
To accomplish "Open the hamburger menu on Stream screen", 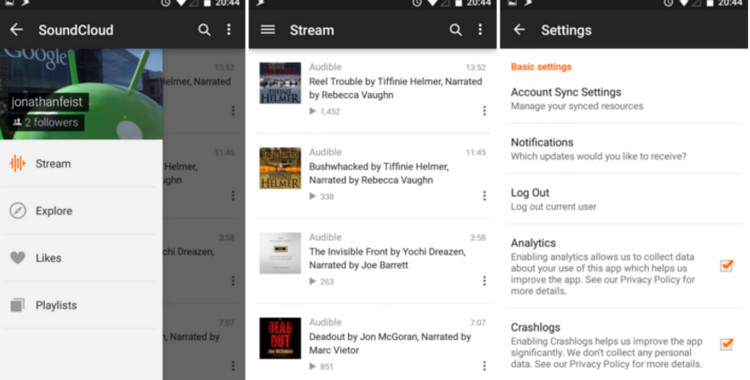I will (x=268, y=30).
